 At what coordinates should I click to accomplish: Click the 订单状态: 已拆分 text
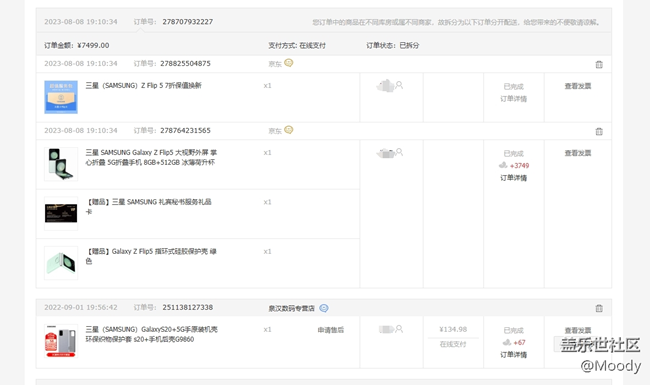[x=393, y=45]
